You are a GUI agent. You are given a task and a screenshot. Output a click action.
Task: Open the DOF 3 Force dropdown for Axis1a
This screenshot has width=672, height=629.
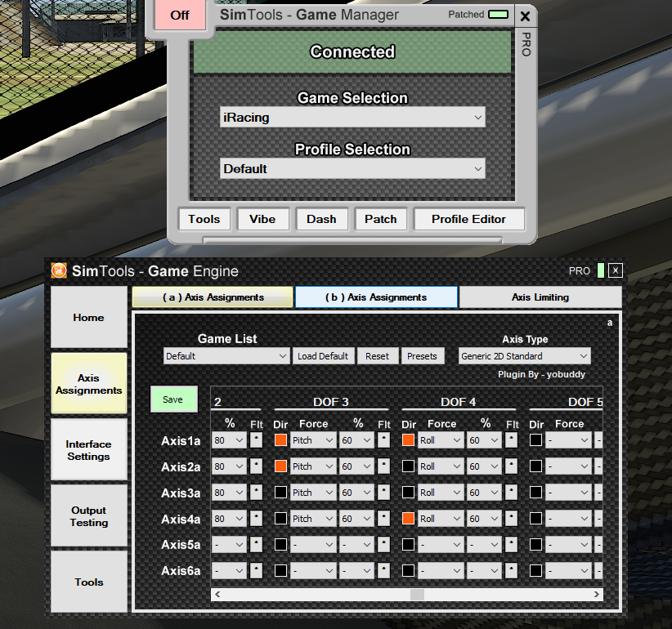coord(312,440)
